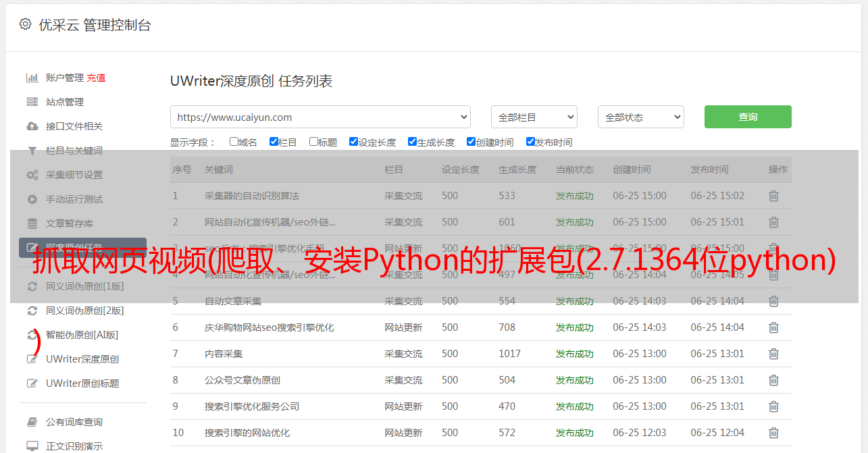Open 采集细节设置 in the sidebar
The width and height of the screenshot is (868, 453).
coord(74,175)
